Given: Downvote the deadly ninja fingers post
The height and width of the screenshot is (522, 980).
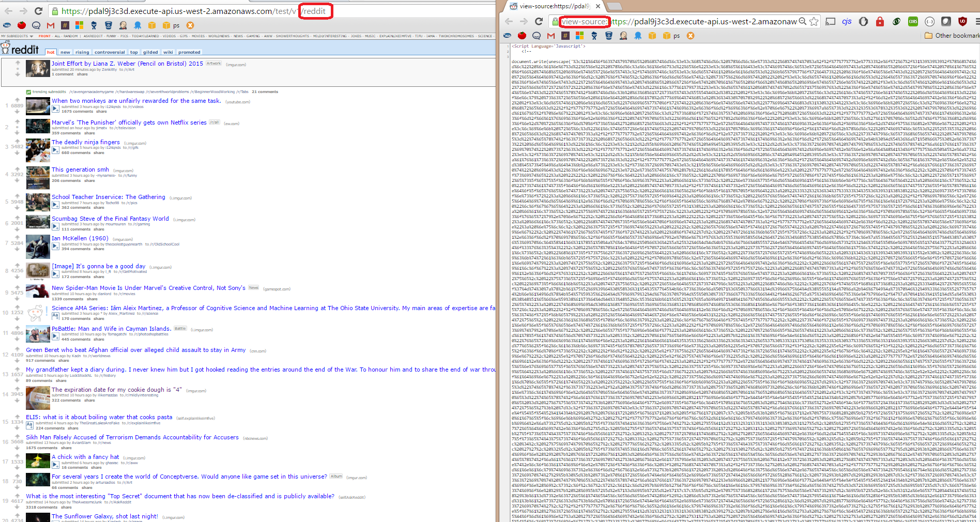Looking at the screenshot, I should [17, 152].
